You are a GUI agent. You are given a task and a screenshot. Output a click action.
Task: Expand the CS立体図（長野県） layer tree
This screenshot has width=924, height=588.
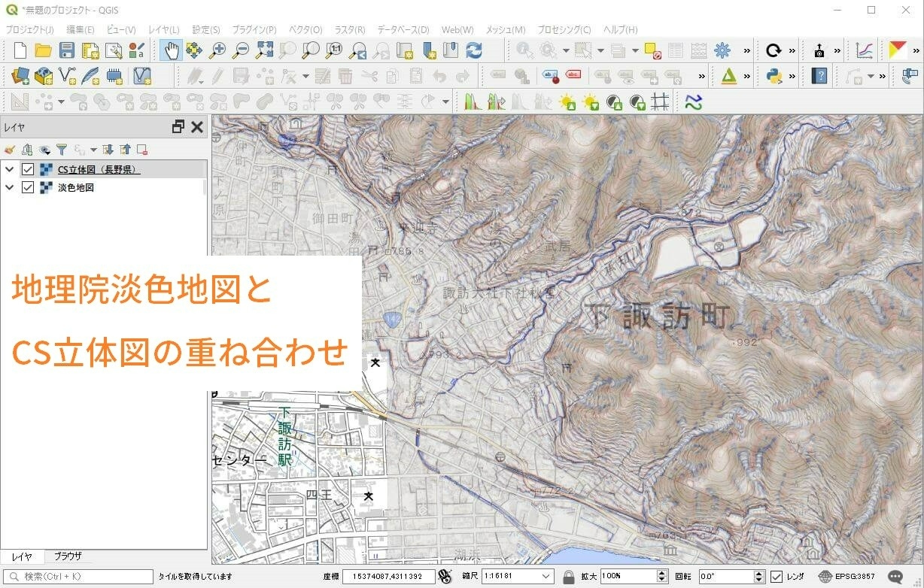tap(9, 169)
